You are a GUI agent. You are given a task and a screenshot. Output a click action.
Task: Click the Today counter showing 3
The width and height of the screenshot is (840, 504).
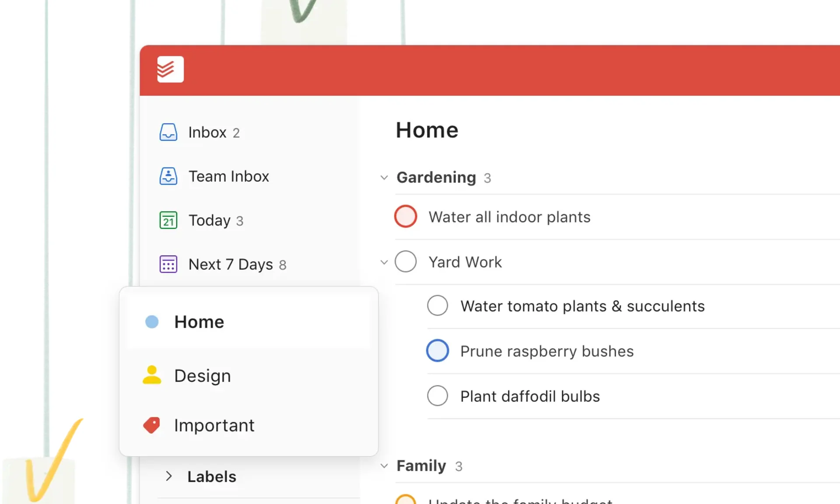pos(240,220)
